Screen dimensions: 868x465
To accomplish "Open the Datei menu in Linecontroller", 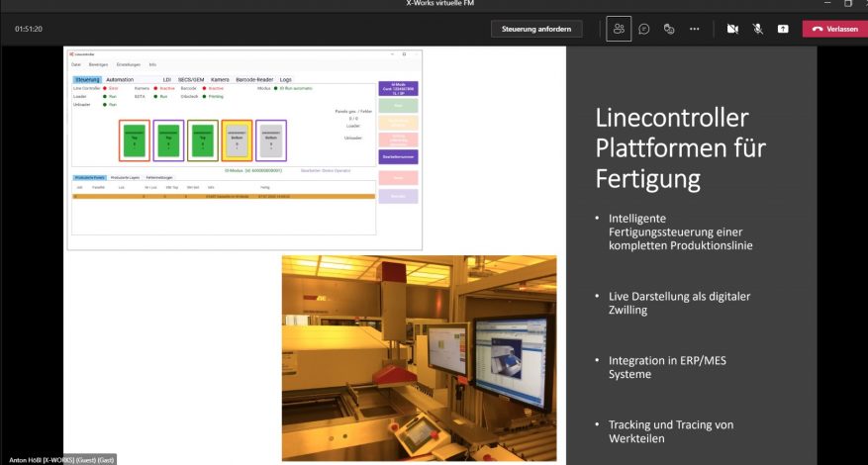I will point(76,64).
